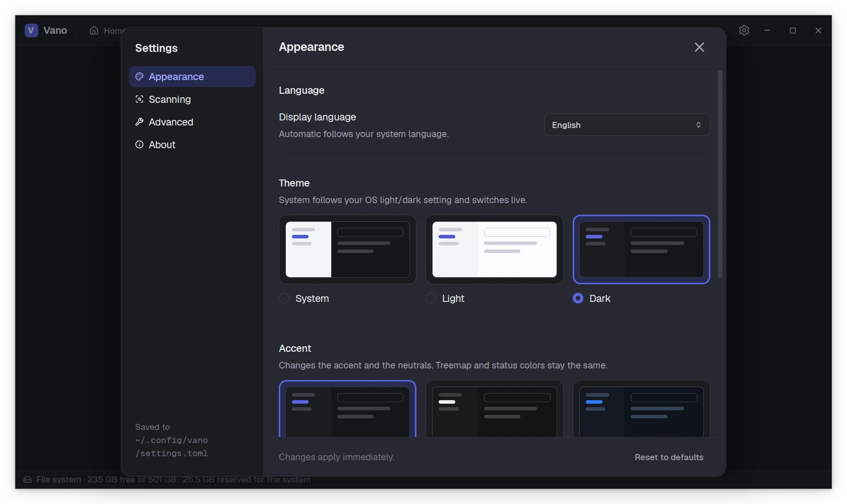This screenshot has height=504, width=847.
Task: Click the About info icon in the sidebar
Action: click(x=140, y=145)
